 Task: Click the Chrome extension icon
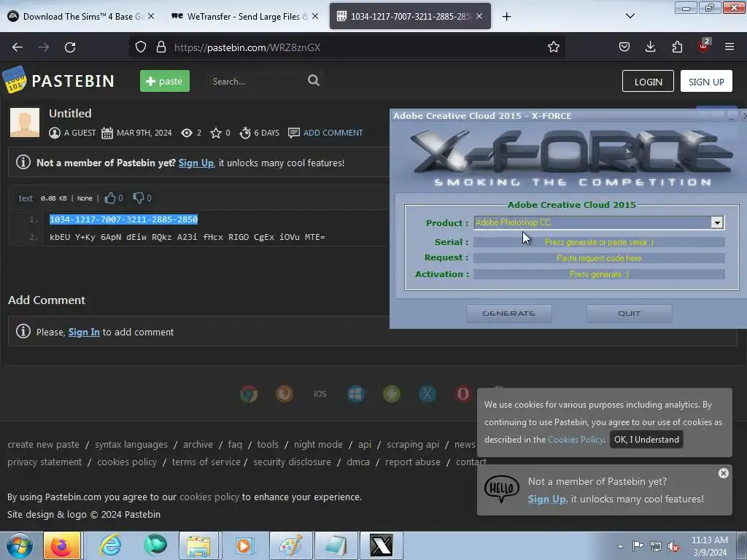(x=249, y=394)
